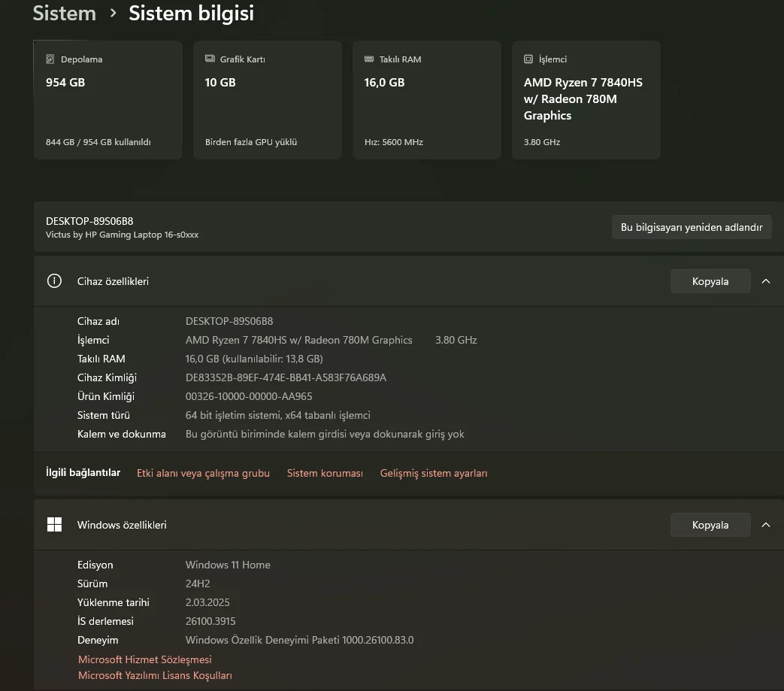
Task: Click the info icon beside Cihaz özellikleri
Action: [x=54, y=281]
